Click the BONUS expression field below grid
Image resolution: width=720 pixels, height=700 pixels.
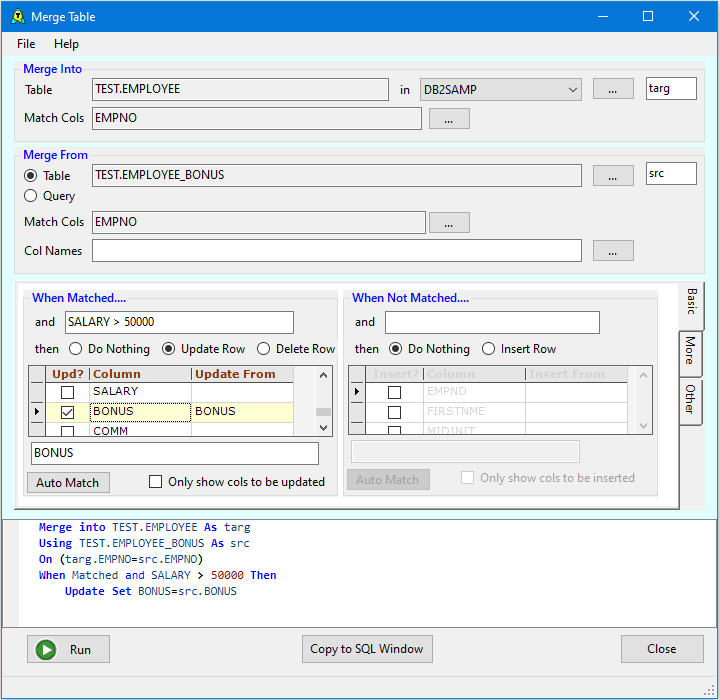(x=174, y=453)
